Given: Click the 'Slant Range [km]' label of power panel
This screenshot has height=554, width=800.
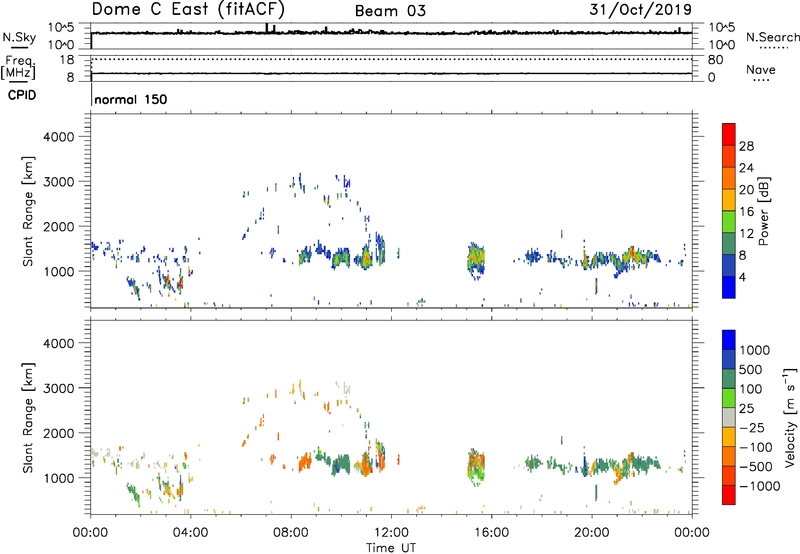Looking at the screenshot, I should click(28, 211).
